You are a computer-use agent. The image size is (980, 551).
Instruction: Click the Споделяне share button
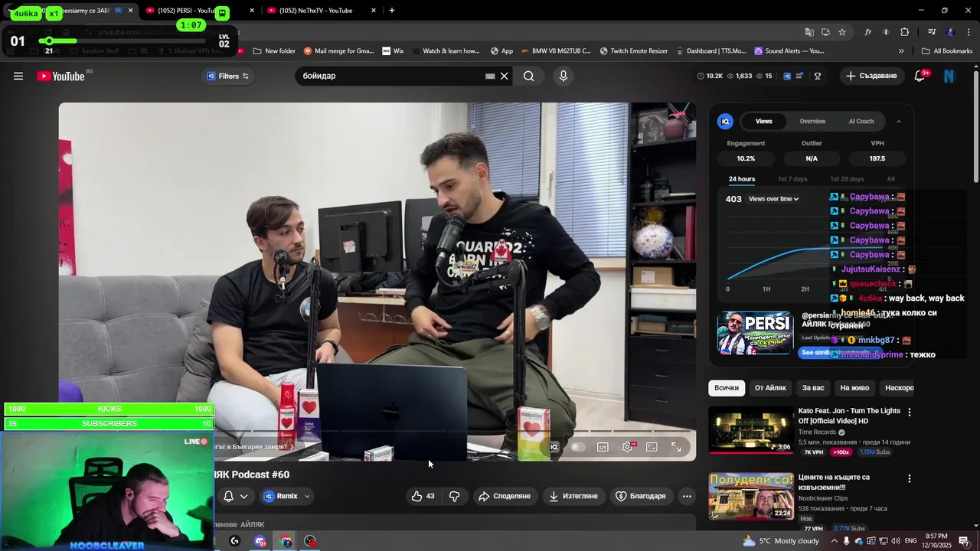click(505, 496)
